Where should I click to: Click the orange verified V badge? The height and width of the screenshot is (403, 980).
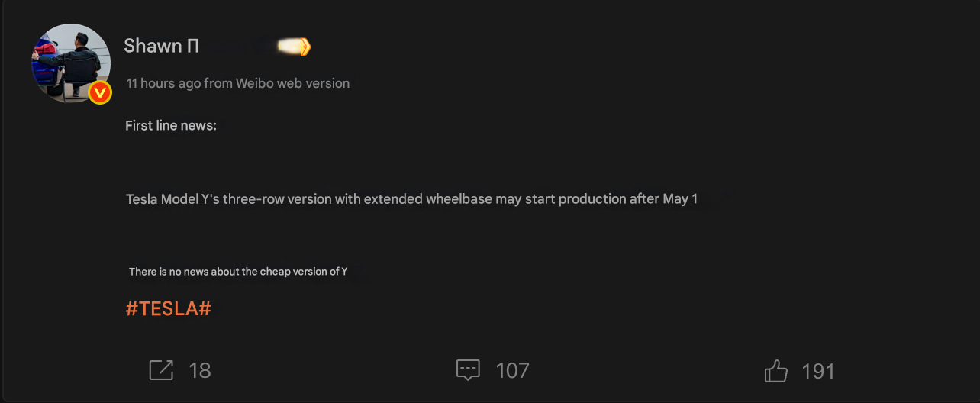[100, 92]
